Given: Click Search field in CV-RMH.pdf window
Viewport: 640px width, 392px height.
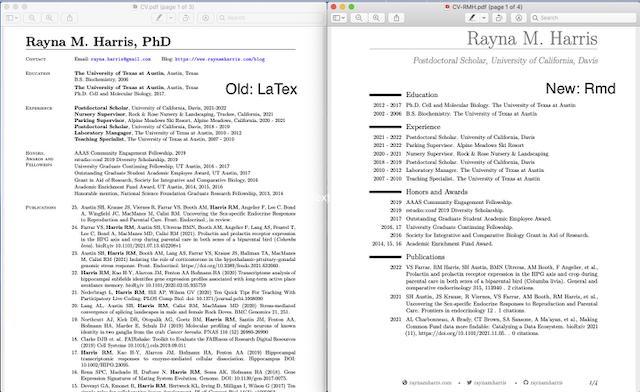Looking at the screenshot, I should (x=583, y=18).
